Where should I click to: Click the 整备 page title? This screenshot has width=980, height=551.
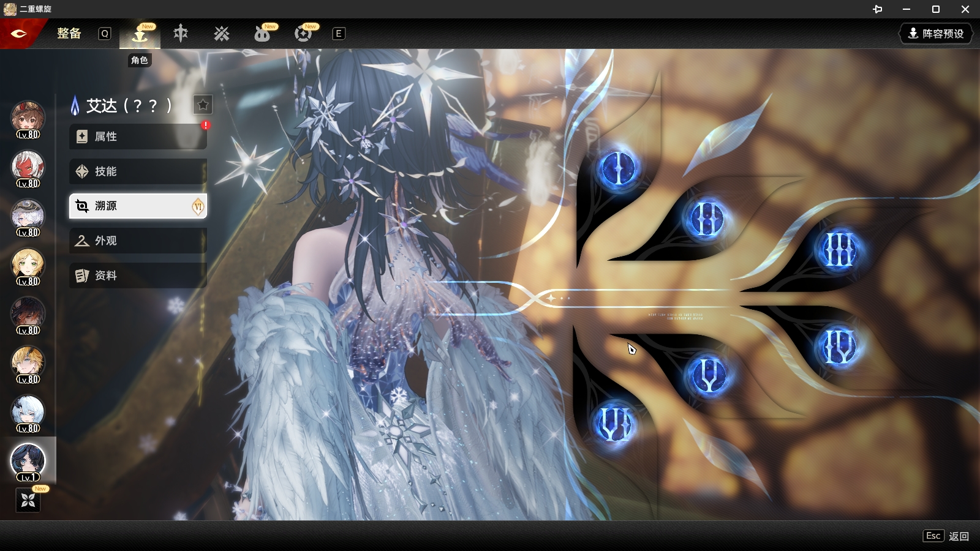coord(69,34)
